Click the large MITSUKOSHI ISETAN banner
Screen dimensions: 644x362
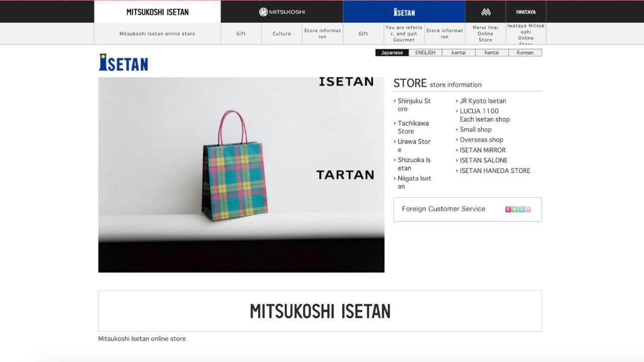coord(320,311)
